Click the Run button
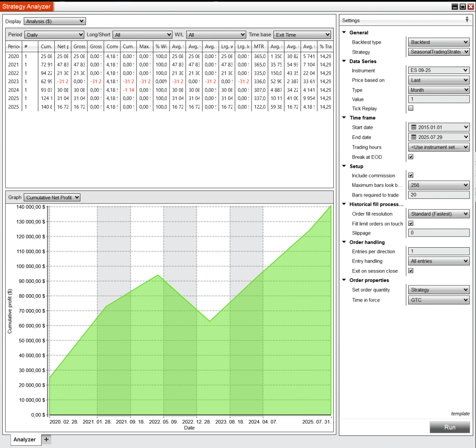 (450, 427)
